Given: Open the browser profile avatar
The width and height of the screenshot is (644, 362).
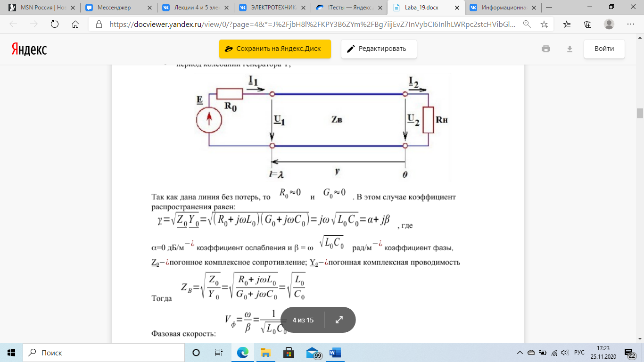Looking at the screenshot, I should [609, 25].
